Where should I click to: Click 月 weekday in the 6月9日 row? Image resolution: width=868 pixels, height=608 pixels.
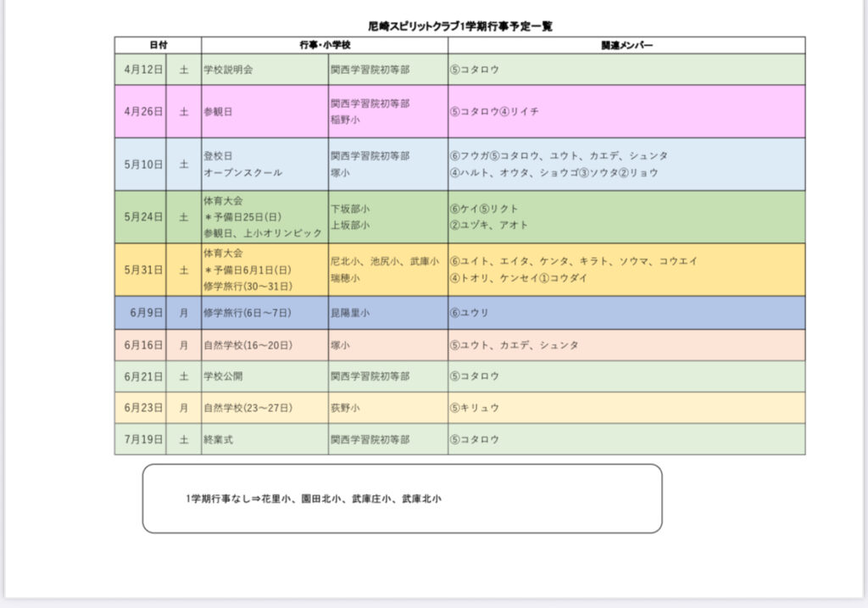click(x=184, y=313)
